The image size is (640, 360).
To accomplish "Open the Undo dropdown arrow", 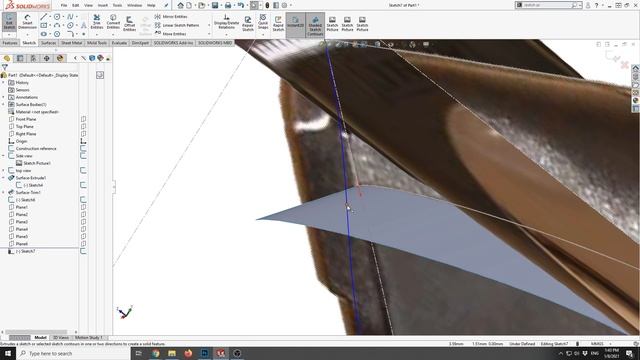I will (x=247, y=6).
